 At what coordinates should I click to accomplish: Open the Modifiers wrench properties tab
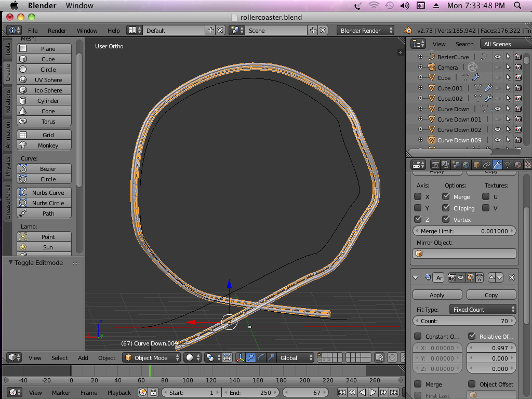[x=497, y=165]
